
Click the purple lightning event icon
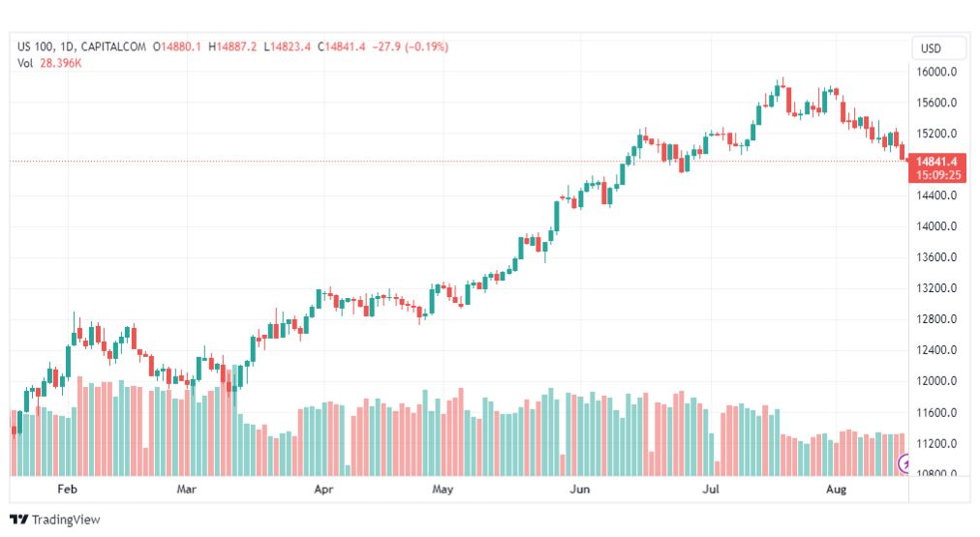903,463
